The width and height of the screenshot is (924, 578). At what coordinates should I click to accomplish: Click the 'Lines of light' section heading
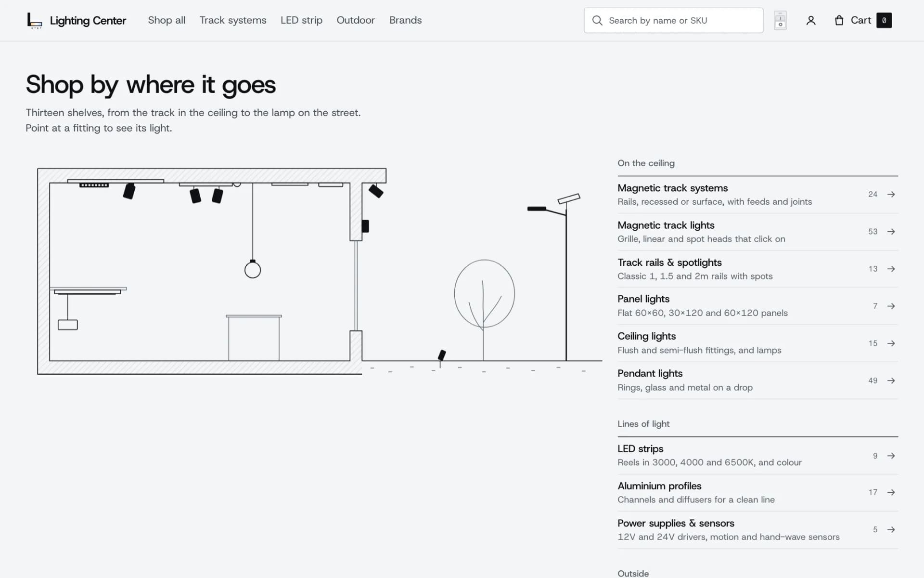point(643,424)
